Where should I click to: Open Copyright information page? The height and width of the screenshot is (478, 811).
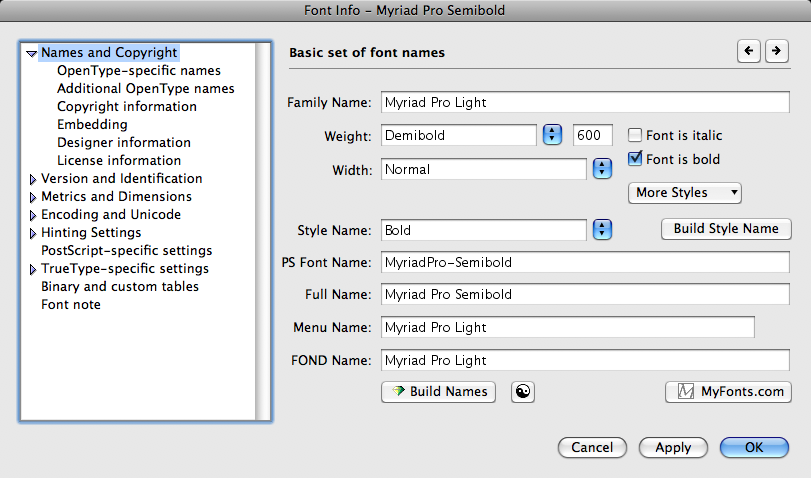(127, 107)
